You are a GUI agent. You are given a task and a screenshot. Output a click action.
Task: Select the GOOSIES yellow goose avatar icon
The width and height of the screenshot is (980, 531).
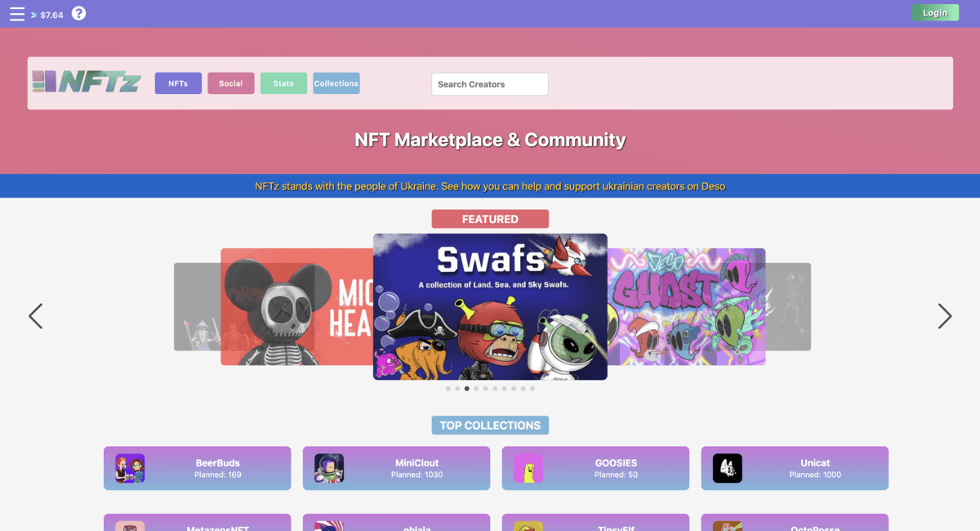pyautogui.click(x=528, y=468)
